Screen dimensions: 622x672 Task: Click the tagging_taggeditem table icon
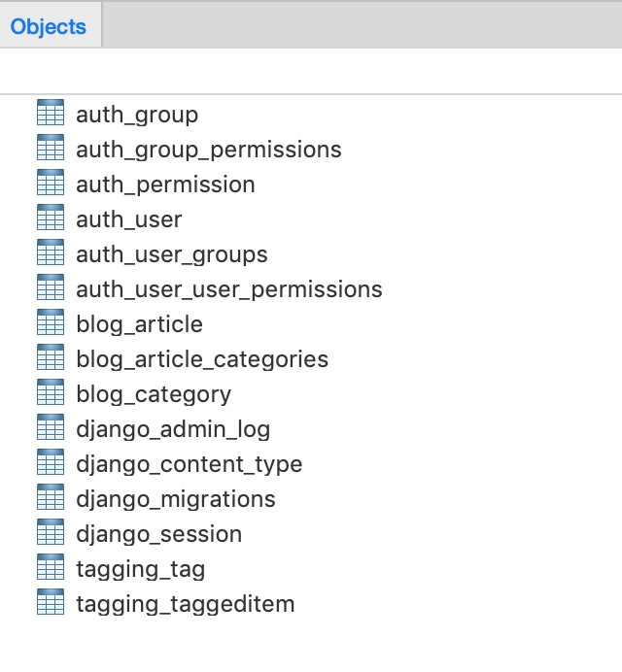click(50, 604)
